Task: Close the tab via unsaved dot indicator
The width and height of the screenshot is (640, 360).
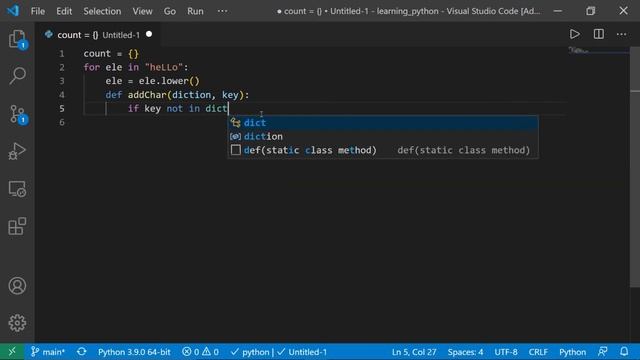Action: pyautogui.click(x=149, y=34)
